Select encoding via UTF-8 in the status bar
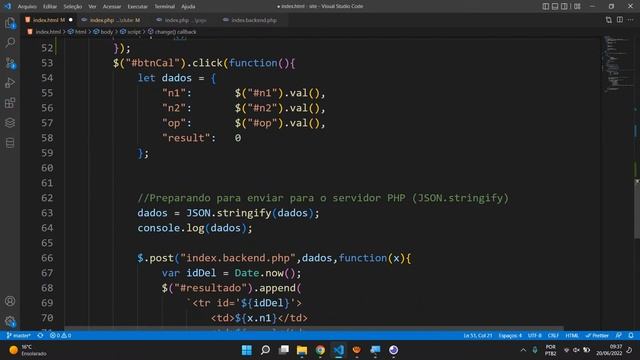The height and width of the screenshot is (360, 640). [x=534, y=336]
